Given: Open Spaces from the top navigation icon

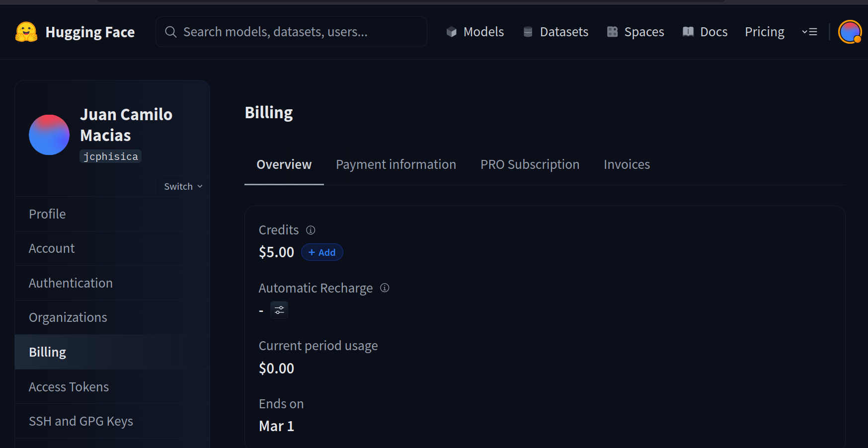Looking at the screenshot, I should coord(612,31).
